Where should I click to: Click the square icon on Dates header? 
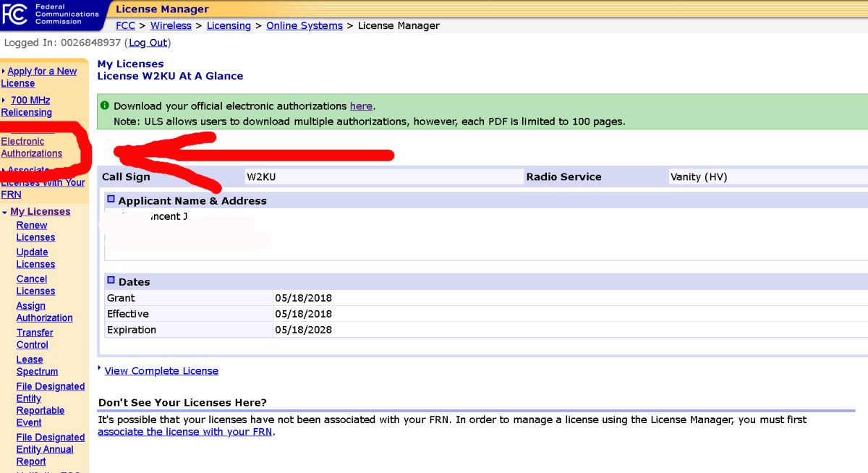[111, 281]
